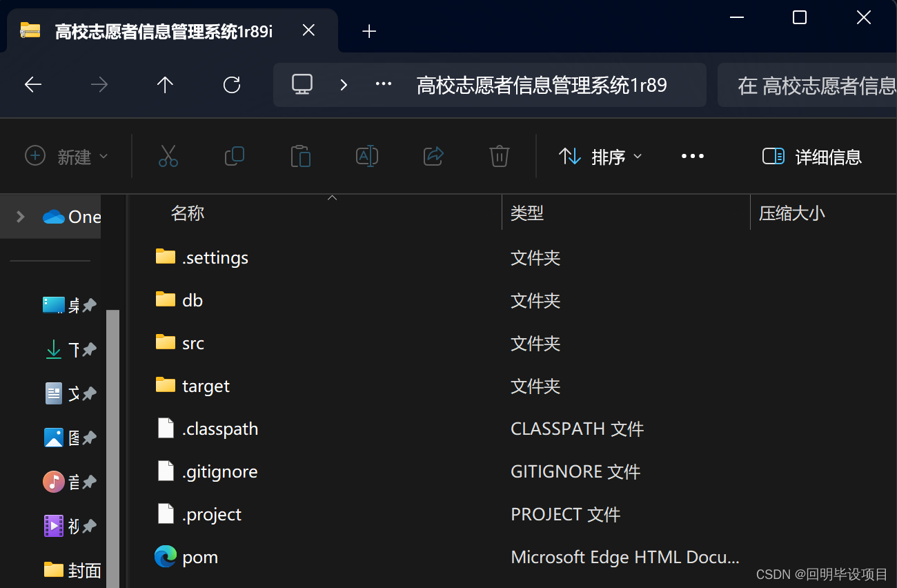Go up one folder level
897x588 pixels.
click(x=165, y=85)
